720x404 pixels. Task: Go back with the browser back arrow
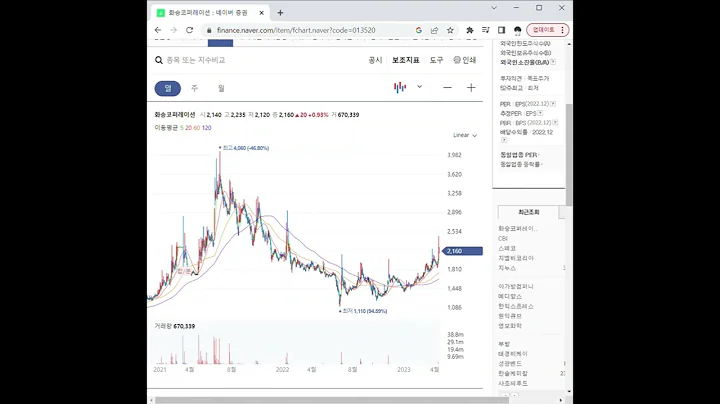pyautogui.click(x=158, y=30)
